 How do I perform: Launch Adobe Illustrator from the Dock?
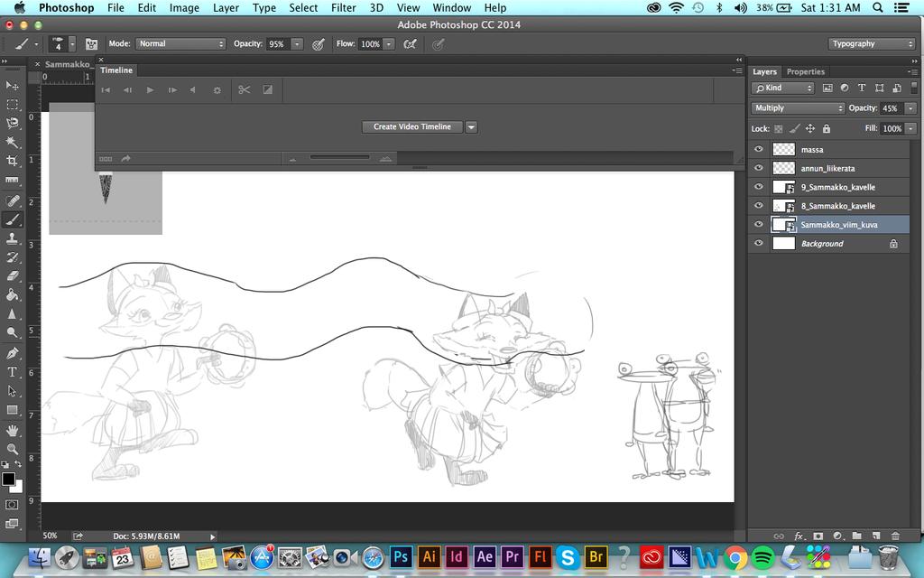coord(429,556)
